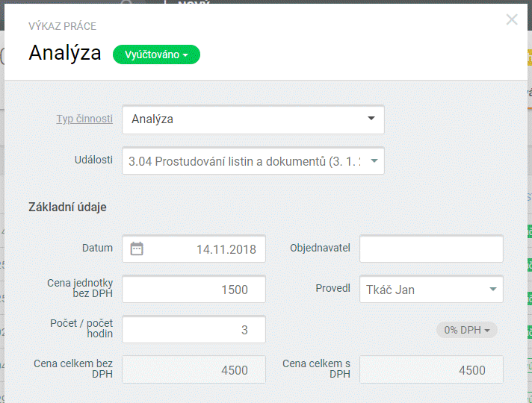The height and width of the screenshot is (403, 532).
Task: Click the Základní údaje section heading
Action: coord(67,207)
